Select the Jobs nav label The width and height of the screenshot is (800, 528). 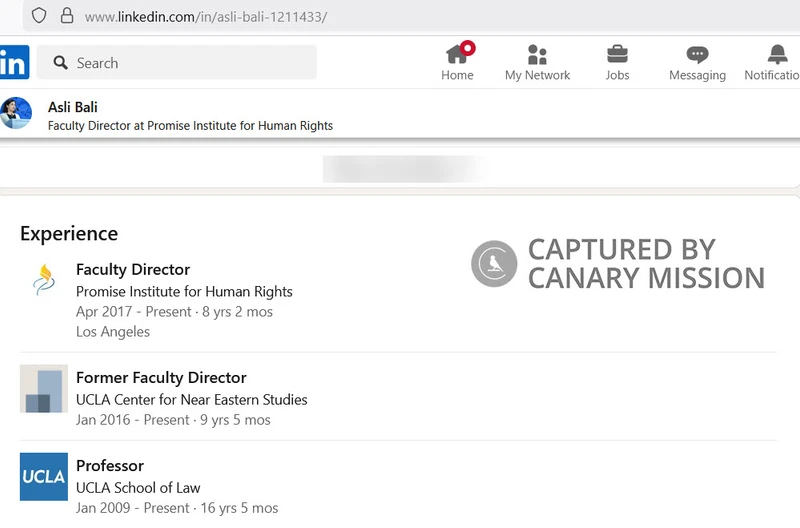click(x=617, y=75)
